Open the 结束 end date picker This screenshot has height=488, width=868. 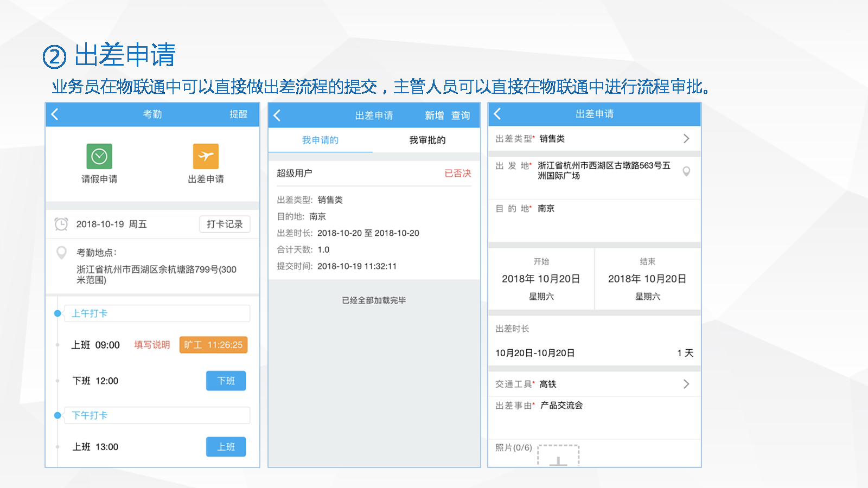[x=647, y=279]
